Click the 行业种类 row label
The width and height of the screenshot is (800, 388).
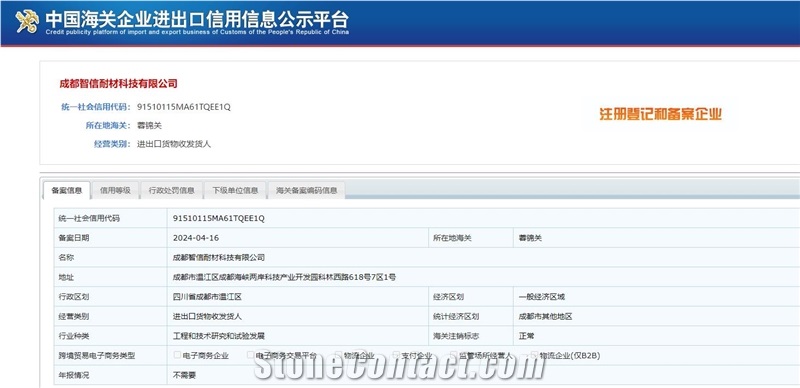[x=73, y=336]
